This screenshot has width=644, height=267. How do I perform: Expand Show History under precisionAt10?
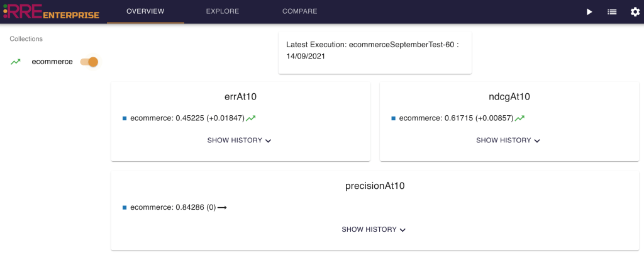374,230
